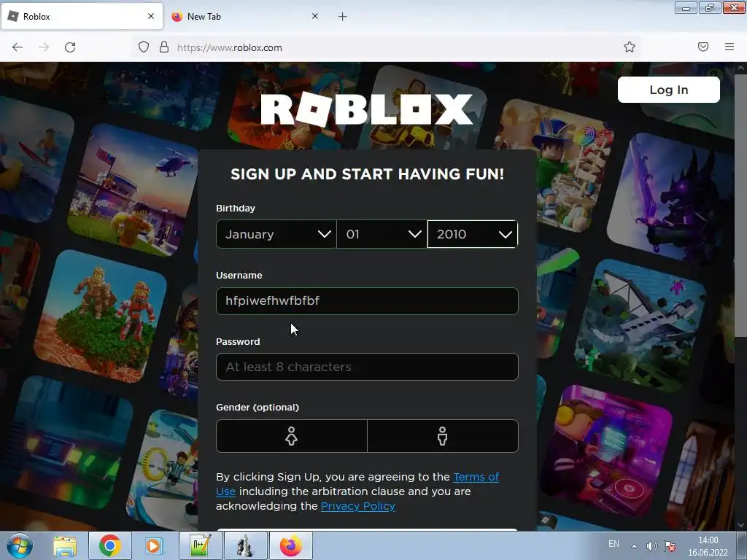Launch Google Chrome from the taskbar
The image size is (747, 560).
click(110, 545)
